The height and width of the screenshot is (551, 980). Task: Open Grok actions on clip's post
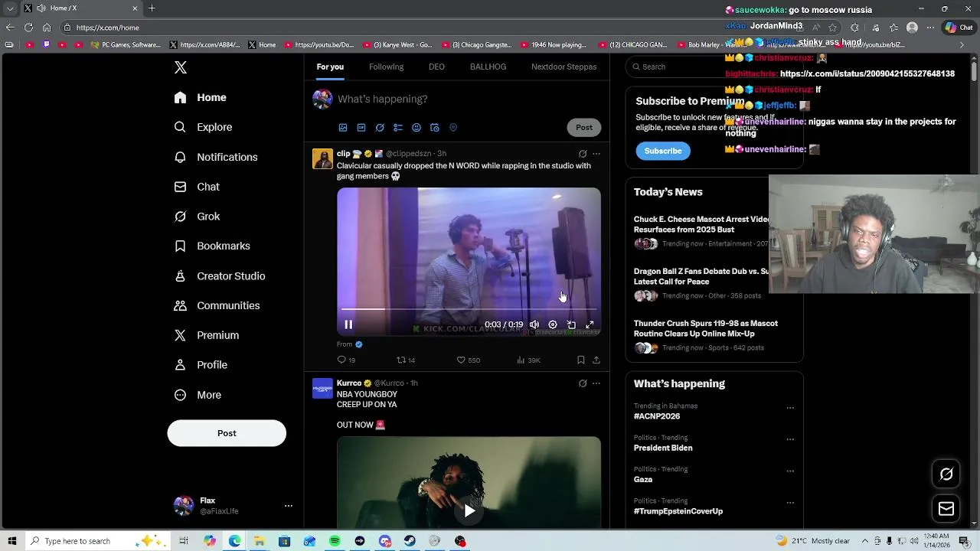[x=583, y=154]
